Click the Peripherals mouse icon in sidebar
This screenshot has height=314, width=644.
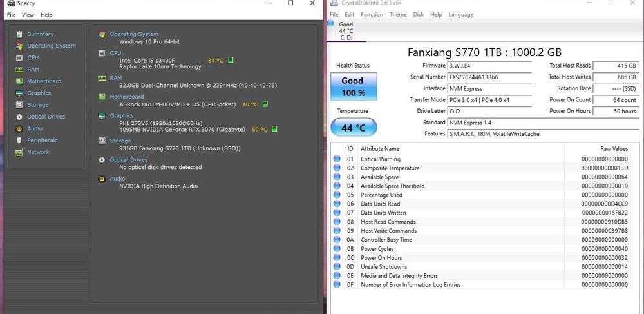(19, 141)
